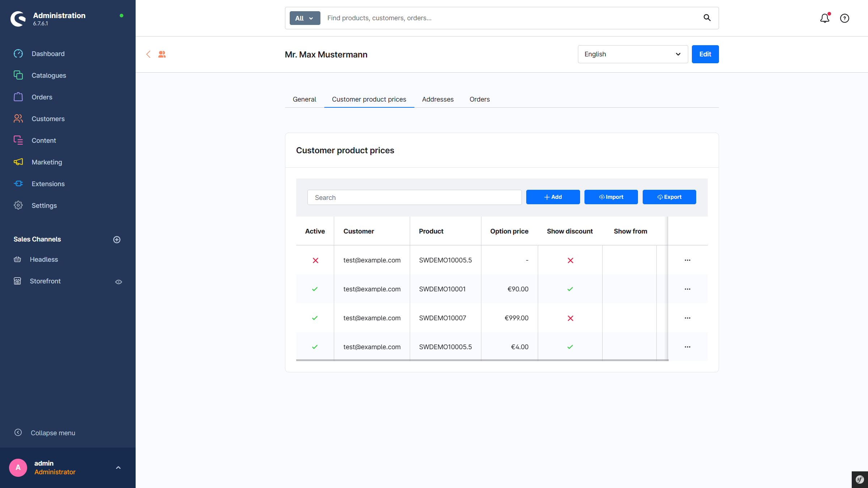868x488 pixels.
Task: Toggle show discount for SWDEMO10007 row
Action: tap(570, 318)
